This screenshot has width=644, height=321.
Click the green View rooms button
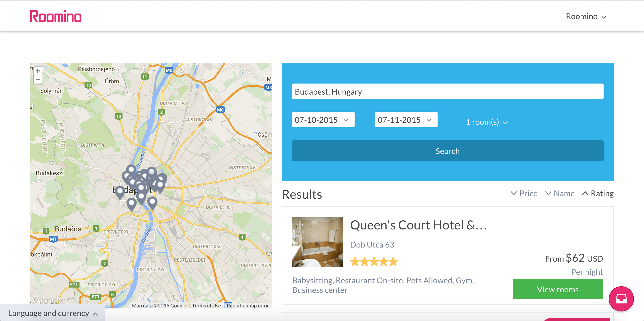[558, 289]
